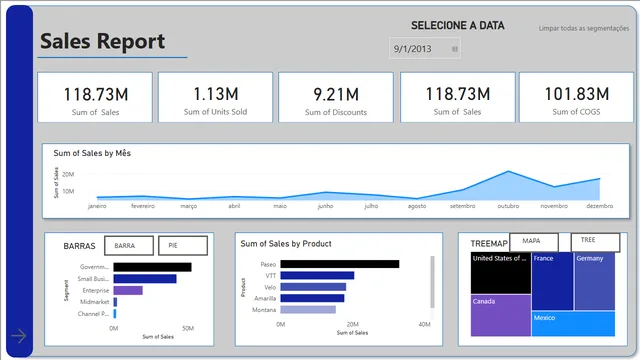Click the Sum of Sales by Mês title
The image size is (640, 360).
pyautogui.click(x=92, y=153)
